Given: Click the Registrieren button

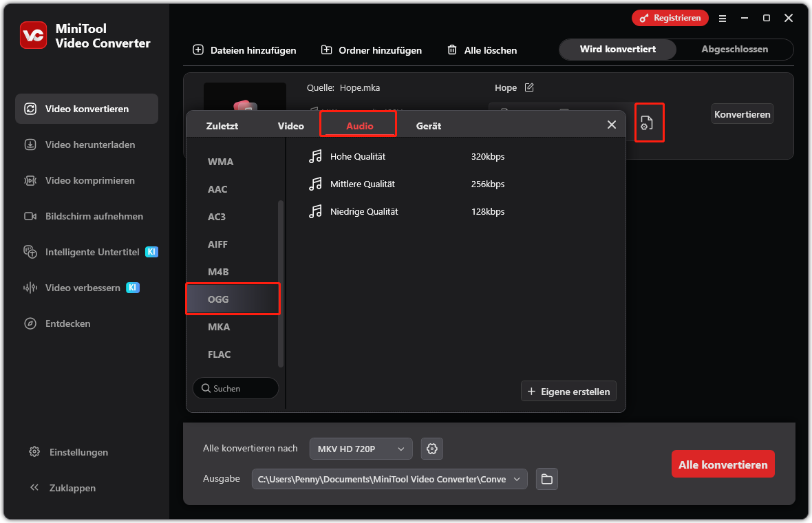Looking at the screenshot, I should click(x=670, y=18).
